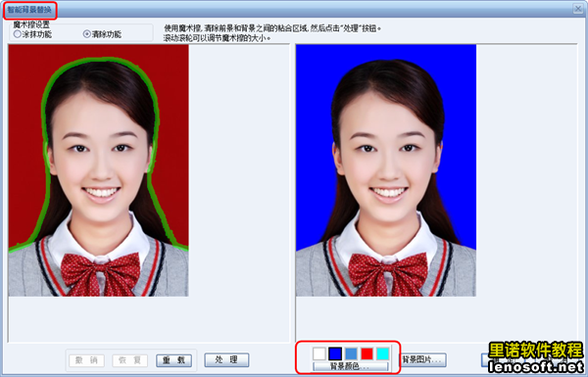The height and width of the screenshot is (377, 588).
Task: Choose the red background color swatch
Action: [x=367, y=353]
